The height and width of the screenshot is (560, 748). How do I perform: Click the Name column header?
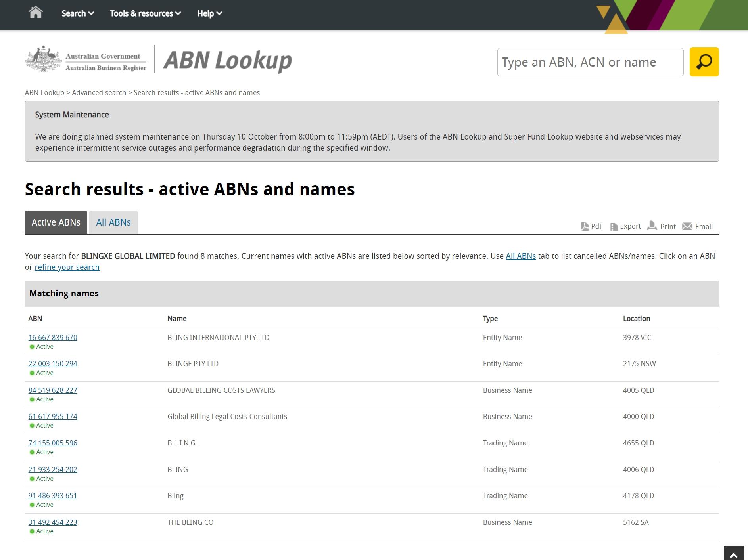177,319
